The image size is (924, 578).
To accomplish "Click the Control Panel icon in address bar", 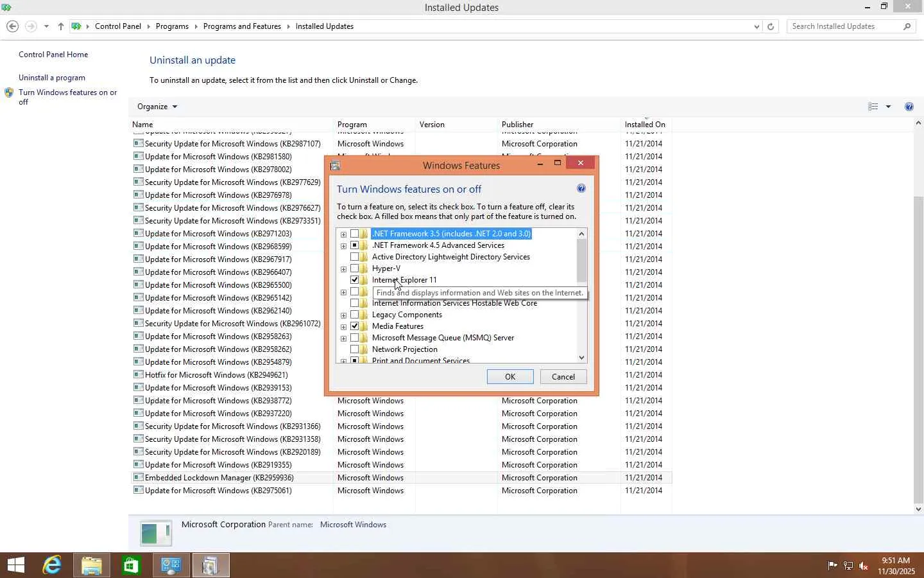I will pyautogui.click(x=76, y=26).
